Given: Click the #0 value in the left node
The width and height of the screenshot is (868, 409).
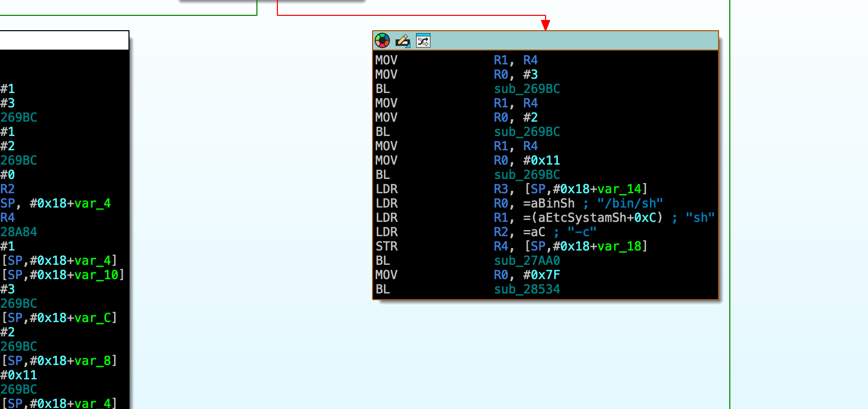Looking at the screenshot, I should coord(7,175).
